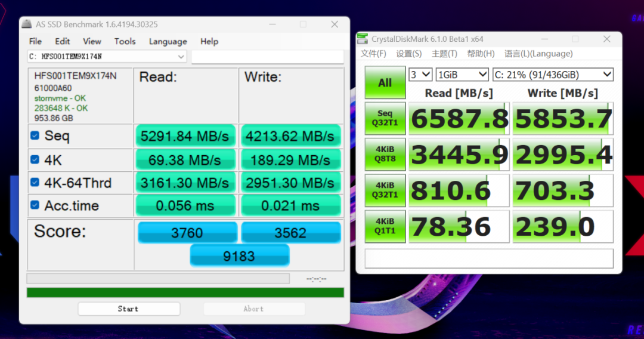Click the empty comment box in CrystalDiskMark
Image resolution: width=644 pixels, height=339 pixels.
point(489,258)
